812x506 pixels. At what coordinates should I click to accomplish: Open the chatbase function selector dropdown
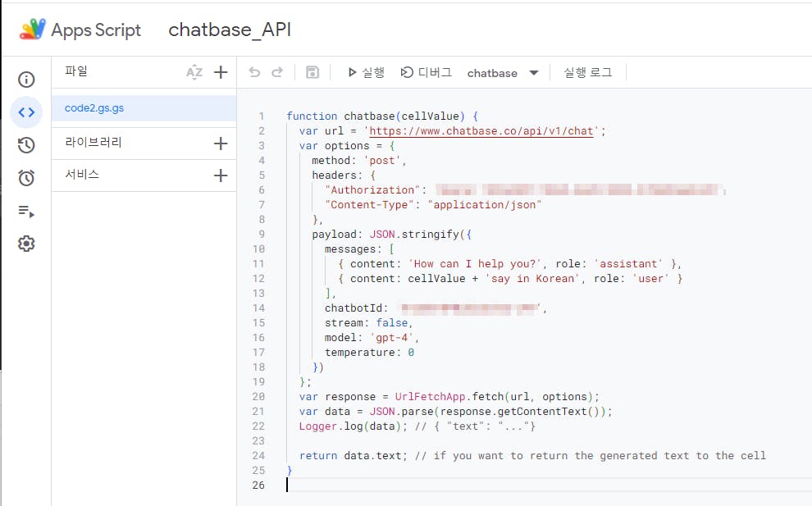(503, 73)
